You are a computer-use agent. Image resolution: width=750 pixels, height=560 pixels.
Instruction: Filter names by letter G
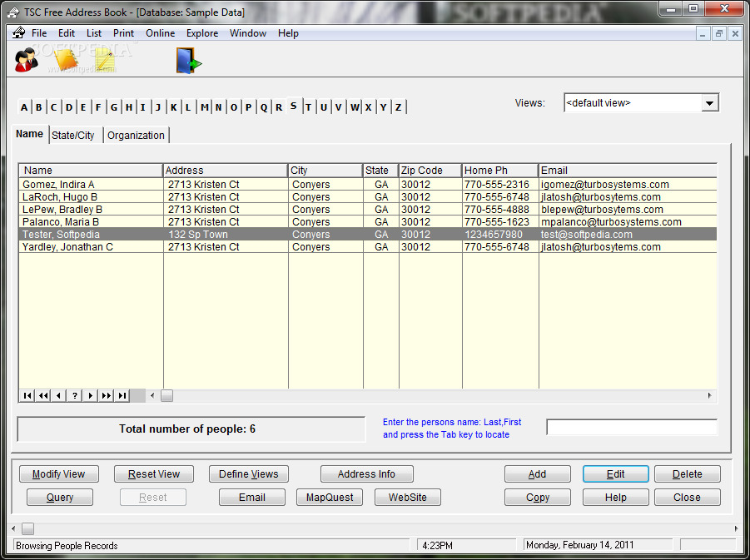click(114, 107)
